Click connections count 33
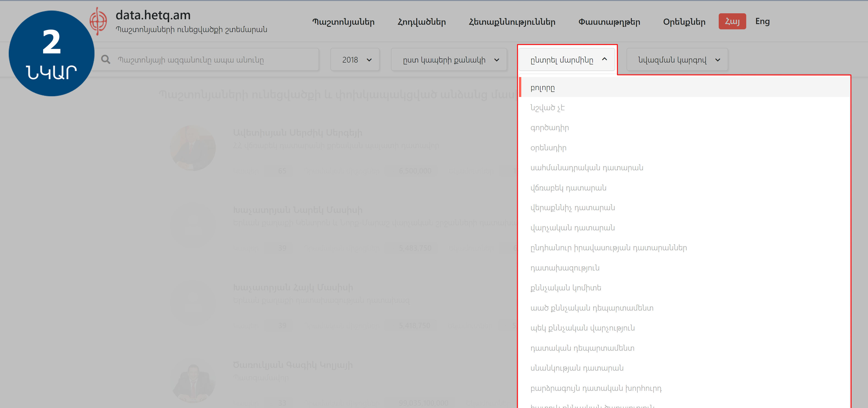 [x=282, y=403]
